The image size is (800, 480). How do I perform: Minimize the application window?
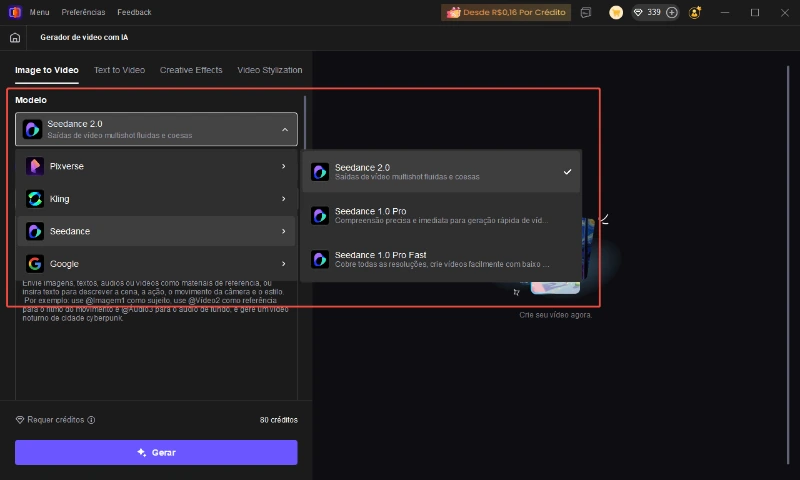point(725,12)
